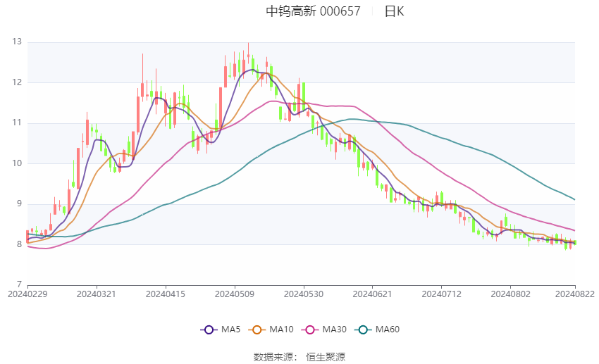The width and height of the screenshot is (599, 364).
Task: Click the 12 price axis label
Action: [x=17, y=82]
